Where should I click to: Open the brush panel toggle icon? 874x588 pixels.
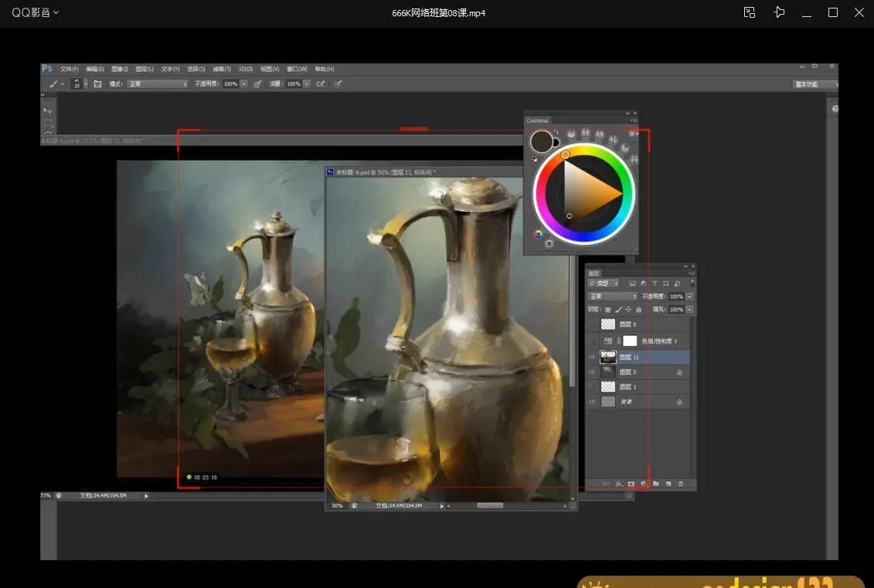[x=98, y=83]
